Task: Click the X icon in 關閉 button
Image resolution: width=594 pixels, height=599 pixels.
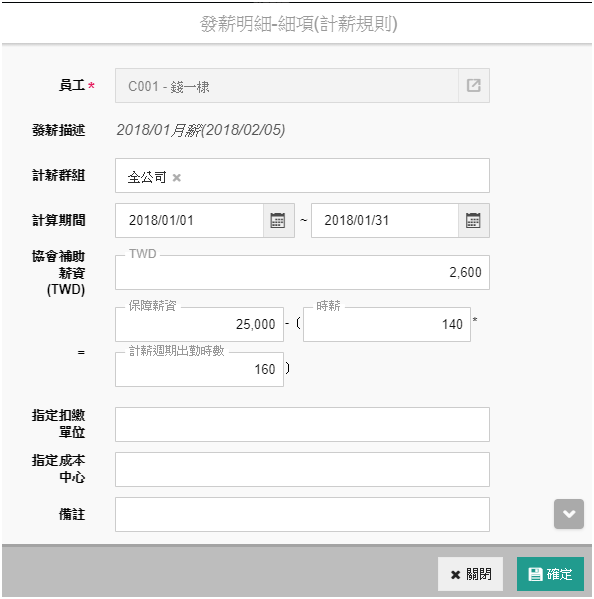Action: click(455, 575)
